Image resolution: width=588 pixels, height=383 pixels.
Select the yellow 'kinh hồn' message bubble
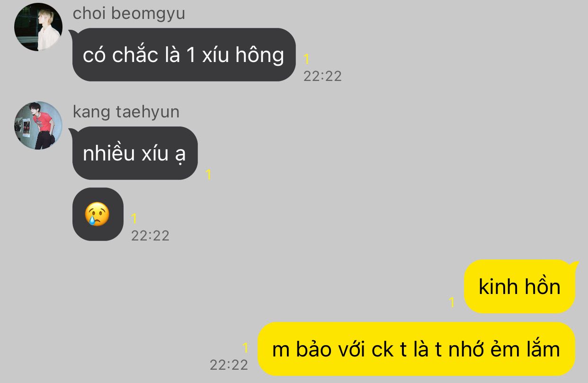[520, 286]
